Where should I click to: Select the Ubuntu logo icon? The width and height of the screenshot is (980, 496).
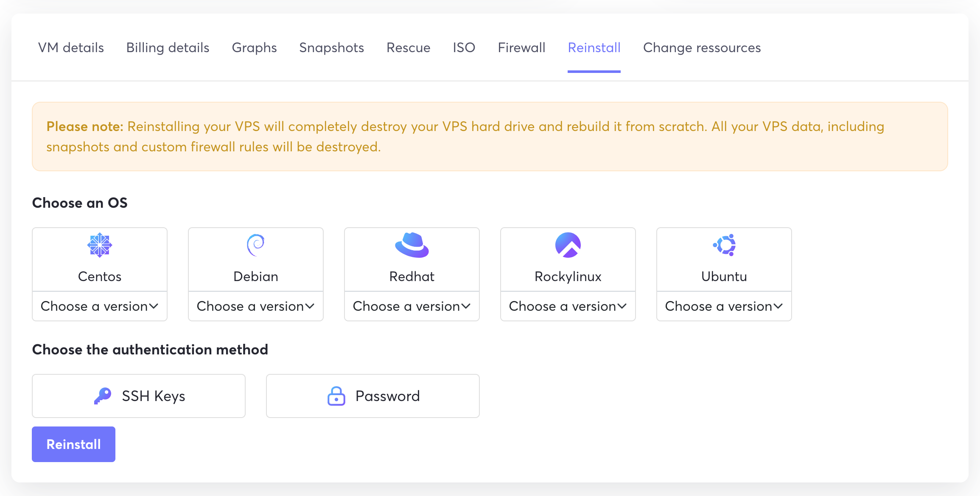pyautogui.click(x=724, y=245)
